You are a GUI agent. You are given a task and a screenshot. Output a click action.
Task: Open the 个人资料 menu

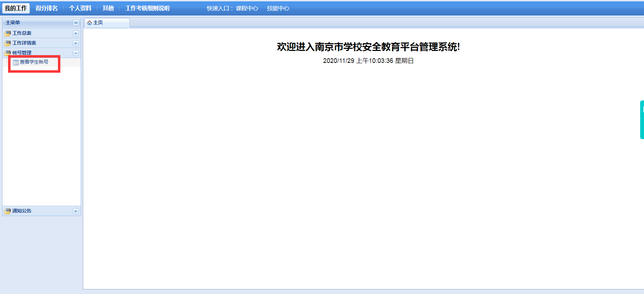80,8
